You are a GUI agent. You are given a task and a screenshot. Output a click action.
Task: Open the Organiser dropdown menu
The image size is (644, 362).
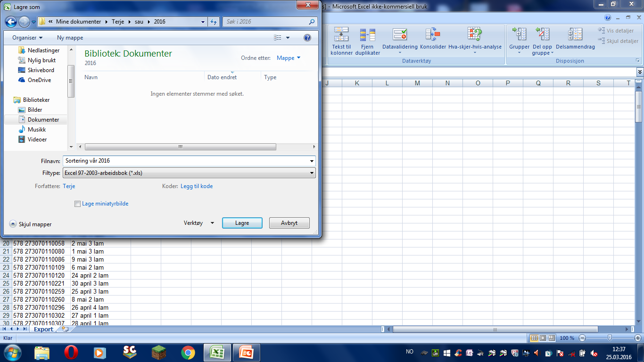27,38
